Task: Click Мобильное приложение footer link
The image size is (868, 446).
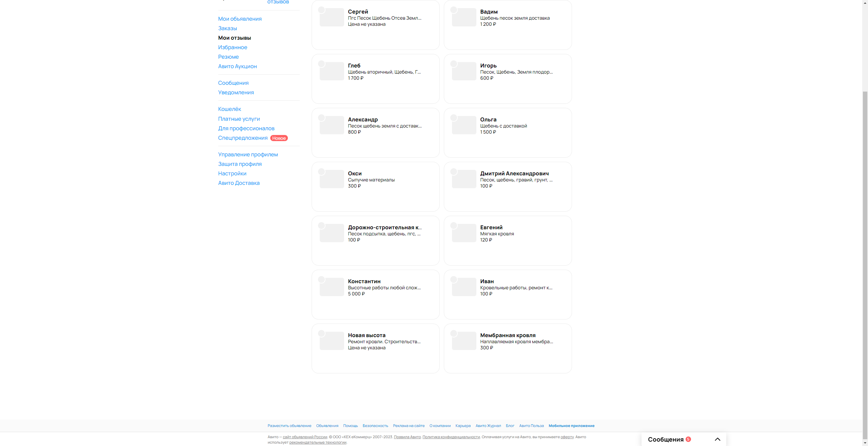Action: tap(571, 426)
